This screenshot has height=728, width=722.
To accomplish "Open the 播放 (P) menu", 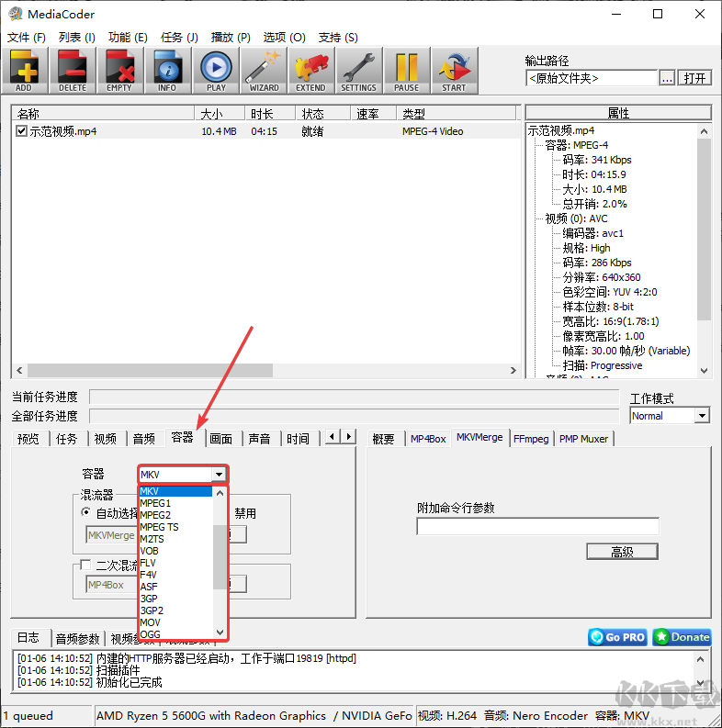I will (x=231, y=37).
